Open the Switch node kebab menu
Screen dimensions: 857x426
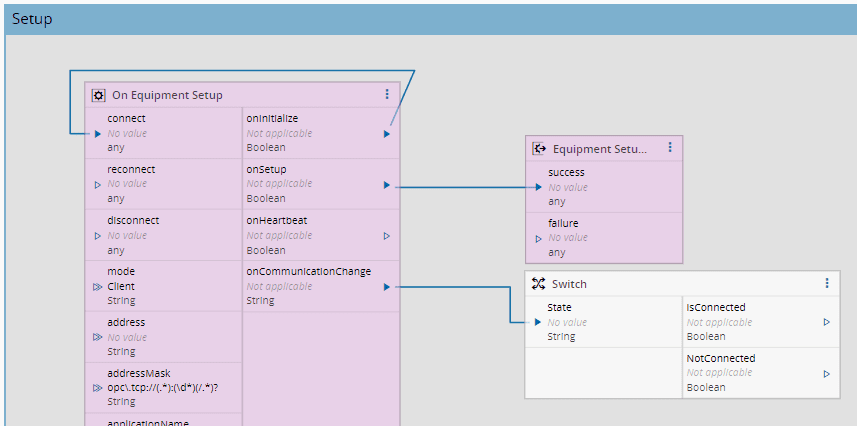[827, 283]
